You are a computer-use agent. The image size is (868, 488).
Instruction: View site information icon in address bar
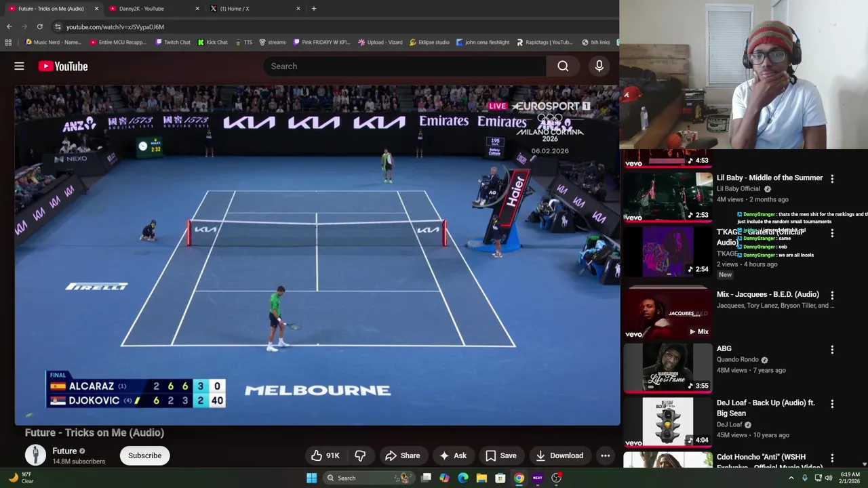(x=58, y=26)
